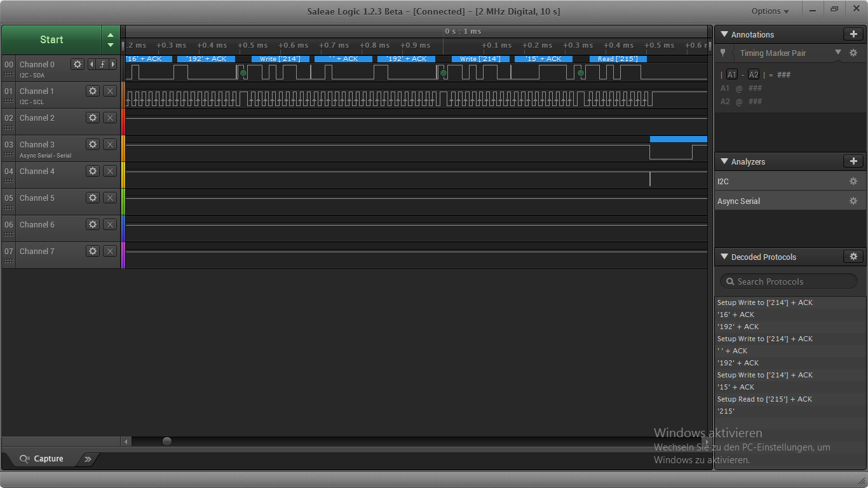868x488 pixels.
Task: Grab the resize grip in the bottom-right corner
Action: [x=862, y=481]
